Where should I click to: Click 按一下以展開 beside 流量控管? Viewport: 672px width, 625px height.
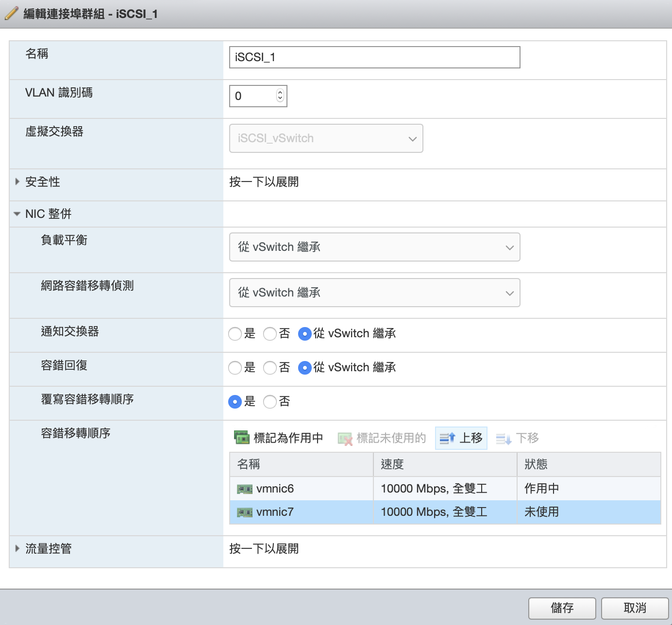click(264, 549)
